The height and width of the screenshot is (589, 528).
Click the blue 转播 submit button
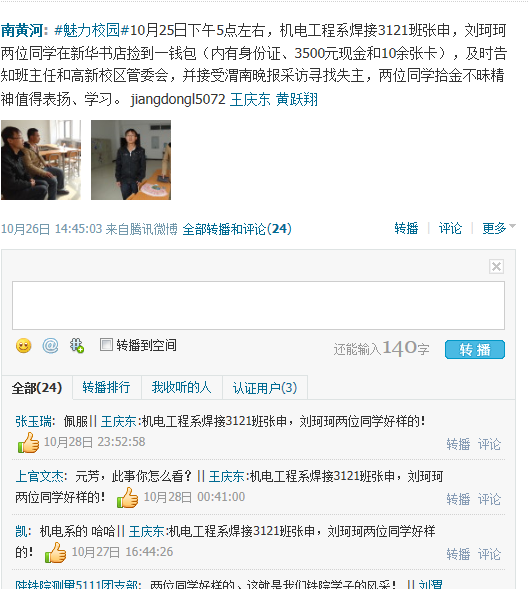pyautogui.click(x=475, y=350)
